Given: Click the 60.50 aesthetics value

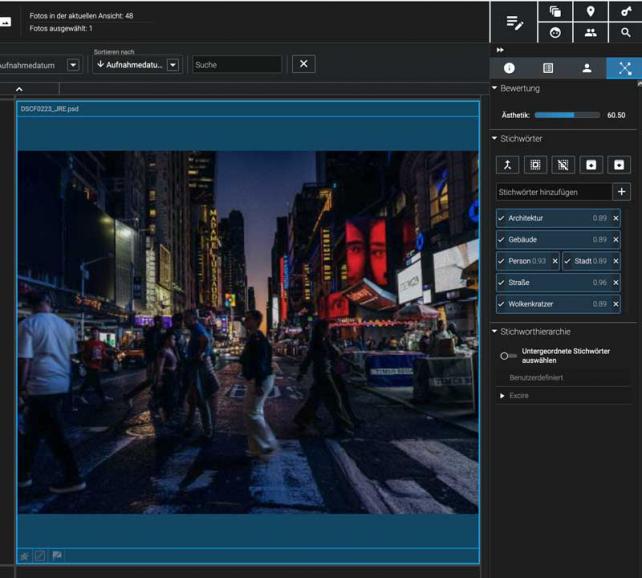Looking at the screenshot, I should 616,115.
